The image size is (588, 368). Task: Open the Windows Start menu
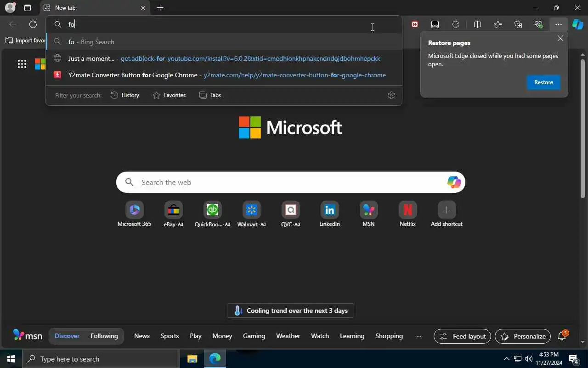[x=11, y=359]
